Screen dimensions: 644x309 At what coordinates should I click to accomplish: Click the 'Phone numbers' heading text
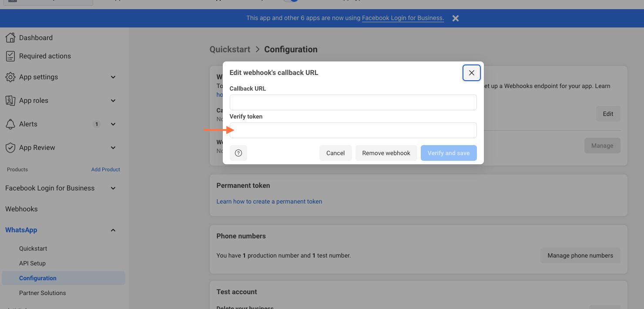241,236
